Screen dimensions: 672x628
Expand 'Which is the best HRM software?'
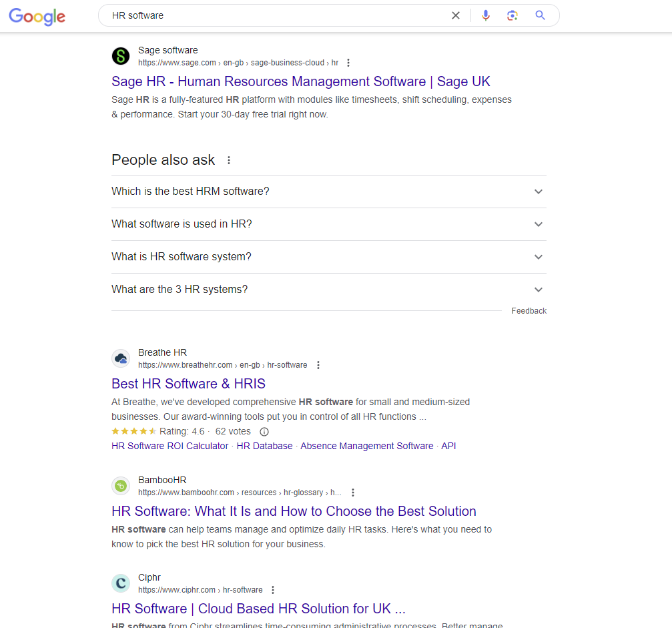329,191
